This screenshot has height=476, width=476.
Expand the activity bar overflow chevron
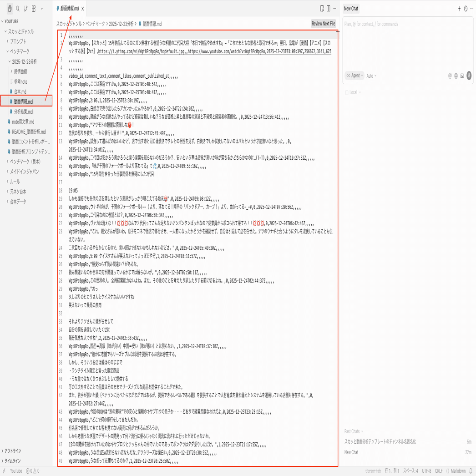click(42, 9)
